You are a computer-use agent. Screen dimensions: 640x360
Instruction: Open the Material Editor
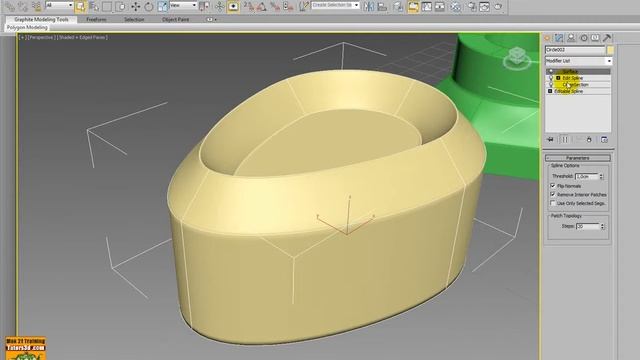tap(456, 6)
